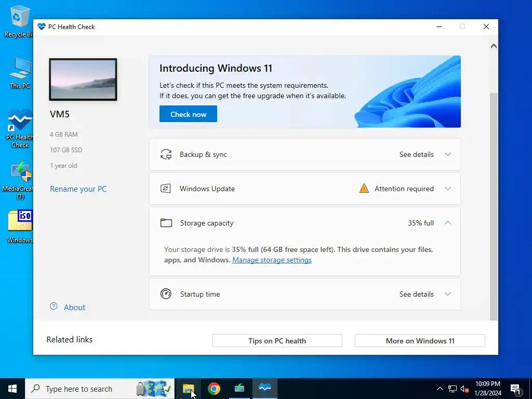The width and height of the screenshot is (532, 399).
Task: Click the '1 year old' text
Action: coord(63,166)
